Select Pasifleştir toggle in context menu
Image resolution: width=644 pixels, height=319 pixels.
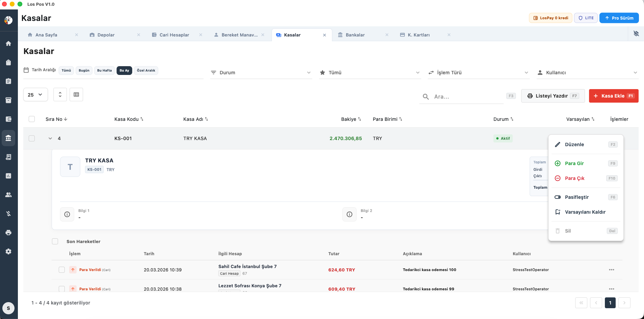(x=577, y=197)
